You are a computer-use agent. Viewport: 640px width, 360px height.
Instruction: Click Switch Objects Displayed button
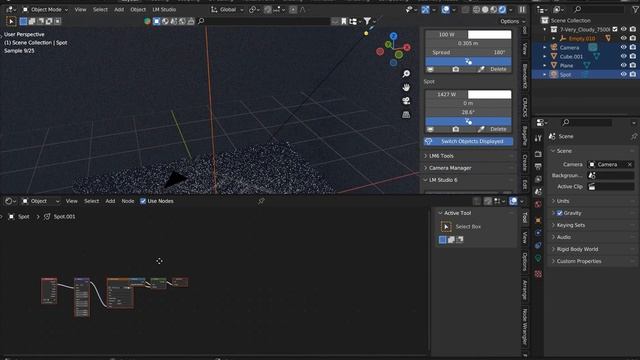coord(468,141)
